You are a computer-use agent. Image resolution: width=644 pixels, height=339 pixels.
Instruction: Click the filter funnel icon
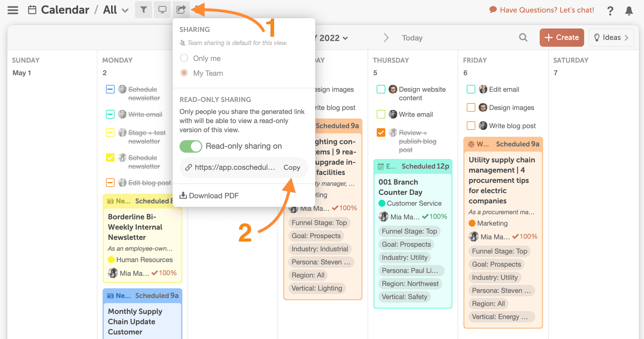pos(144,10)
